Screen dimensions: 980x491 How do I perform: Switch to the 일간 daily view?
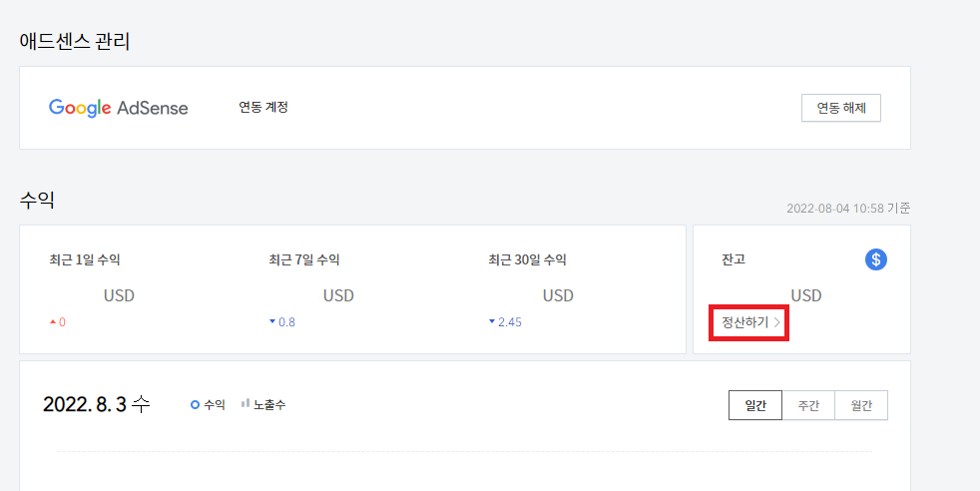[755, 405]
